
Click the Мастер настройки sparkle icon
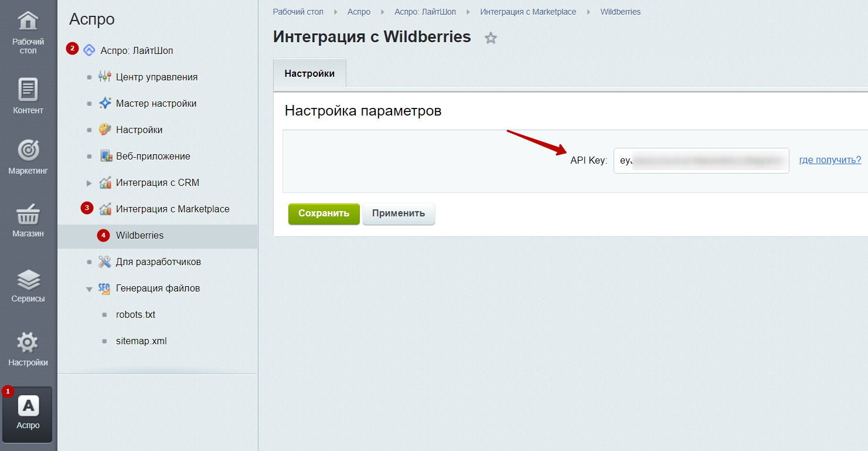[x=105, y=103]
